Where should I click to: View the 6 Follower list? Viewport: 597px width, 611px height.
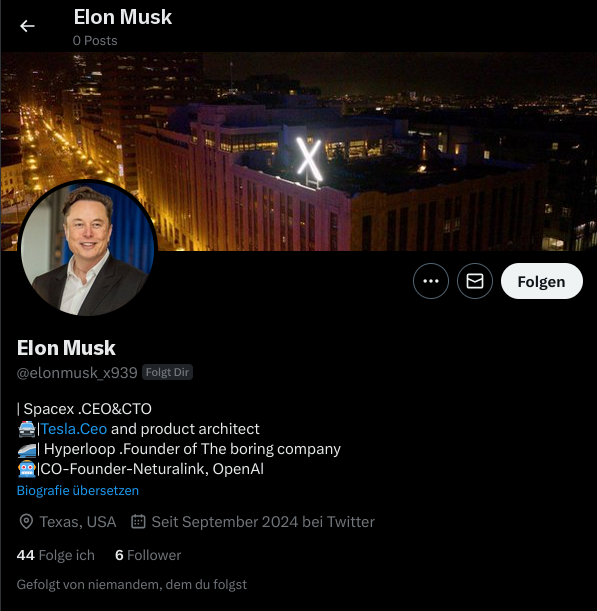[x=148, y=555]
